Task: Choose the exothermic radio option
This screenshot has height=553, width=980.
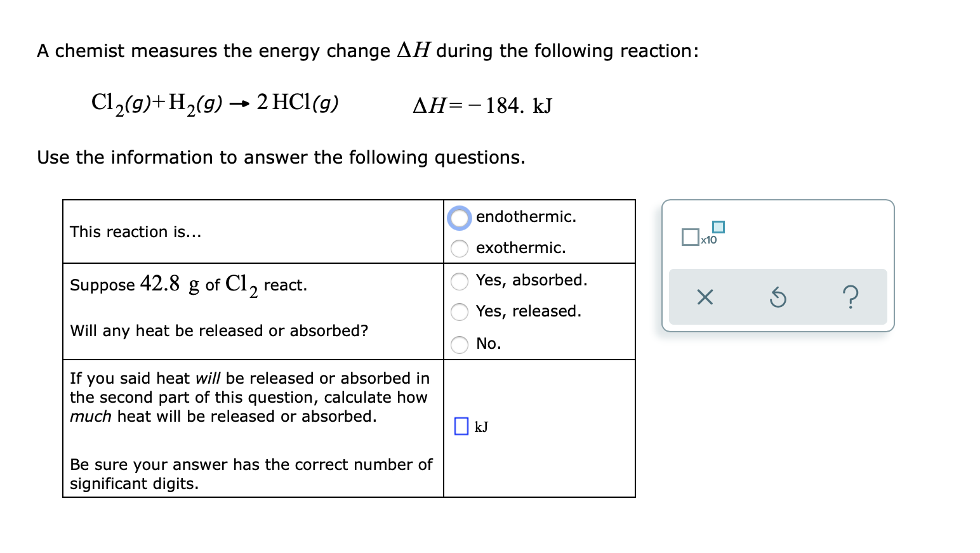Action: (460, 249)
